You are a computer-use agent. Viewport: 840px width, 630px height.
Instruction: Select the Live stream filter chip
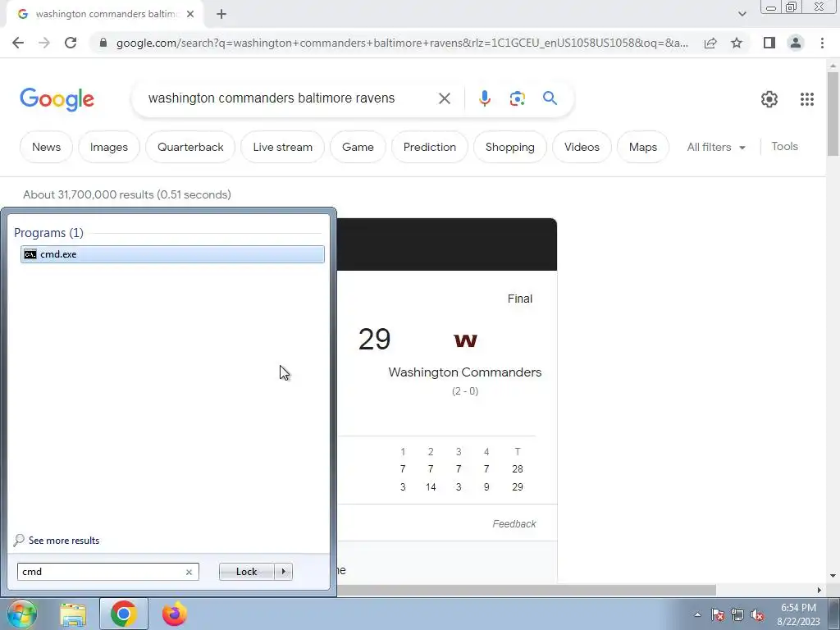click(x=282, y=148)
